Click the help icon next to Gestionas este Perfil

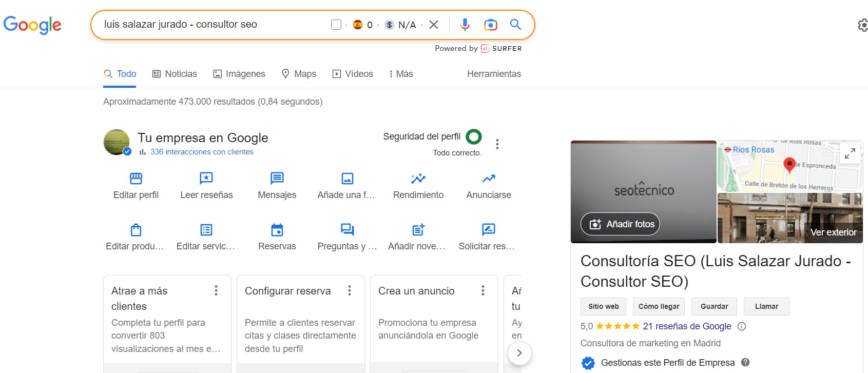745,362
